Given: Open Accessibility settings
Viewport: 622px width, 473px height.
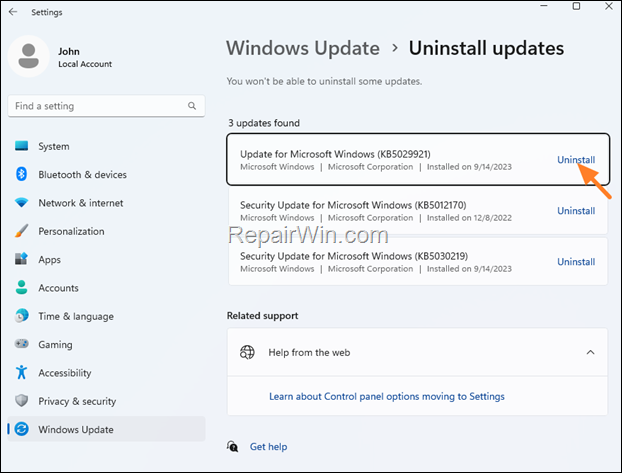Looking at the screenshot, I should (x=106, y=373).
